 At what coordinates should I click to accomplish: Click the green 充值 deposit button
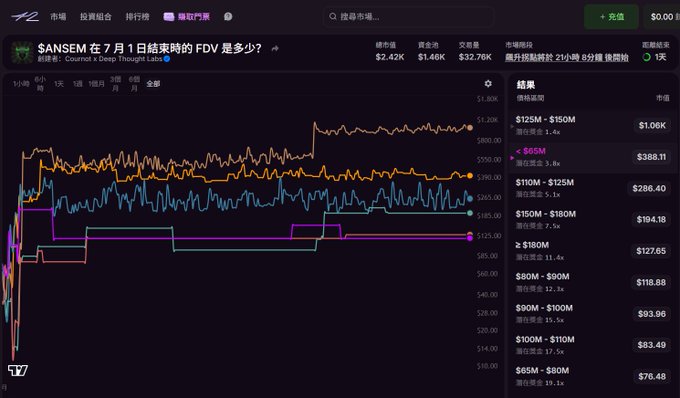(x=611, y=16)
